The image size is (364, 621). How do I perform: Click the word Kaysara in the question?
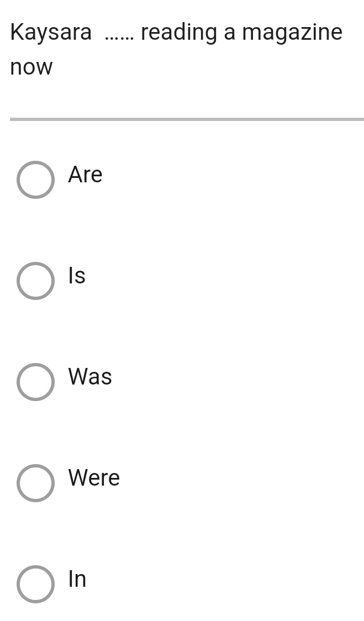(x=51, y=33)
